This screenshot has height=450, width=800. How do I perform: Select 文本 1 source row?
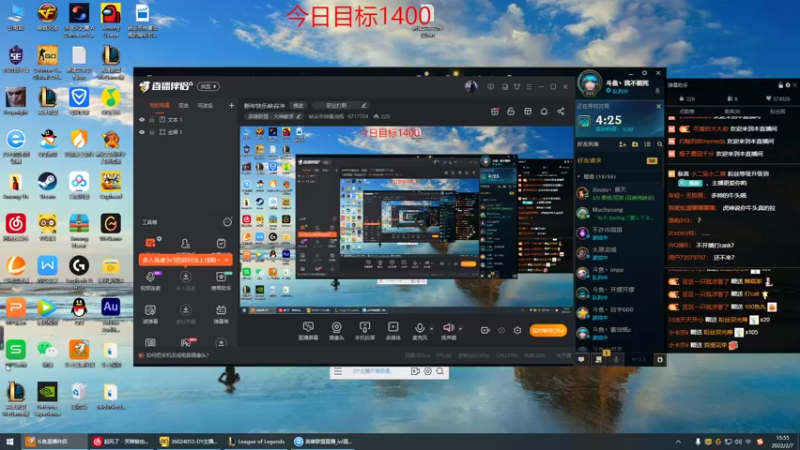(186, 119)
